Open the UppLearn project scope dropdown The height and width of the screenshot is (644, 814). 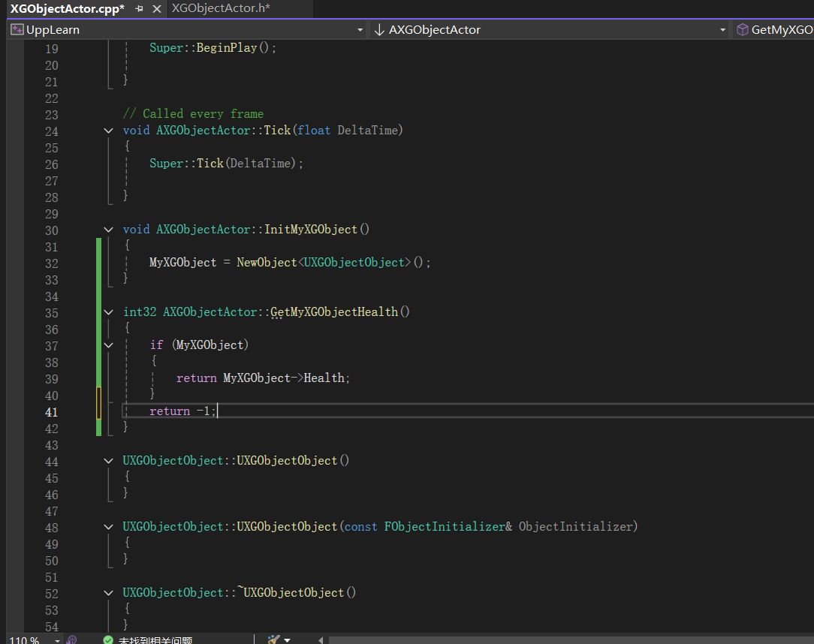[360, 30]
